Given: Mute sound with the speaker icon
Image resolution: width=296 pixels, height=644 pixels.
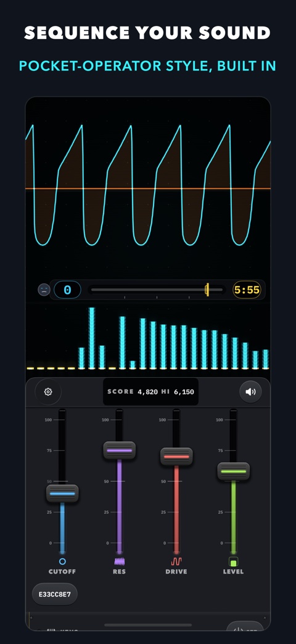Looking at the screenshot, I should tap(250, 392).
